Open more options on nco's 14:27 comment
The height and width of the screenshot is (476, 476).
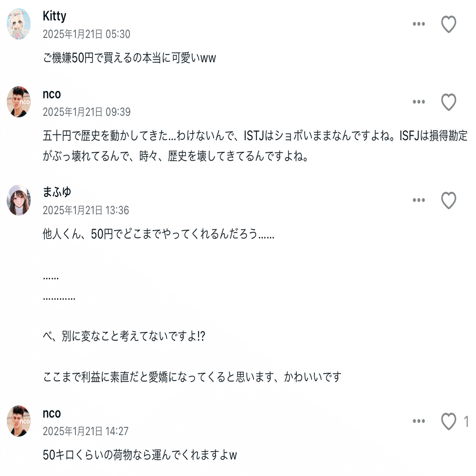pyautogui.click(x=419, y=421)
